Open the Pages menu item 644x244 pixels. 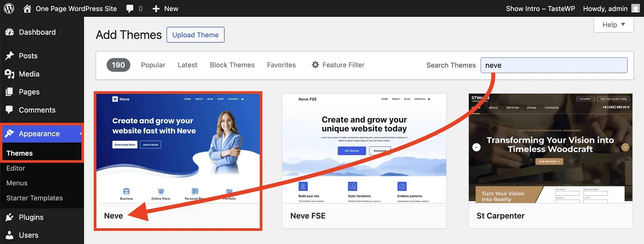29,92
